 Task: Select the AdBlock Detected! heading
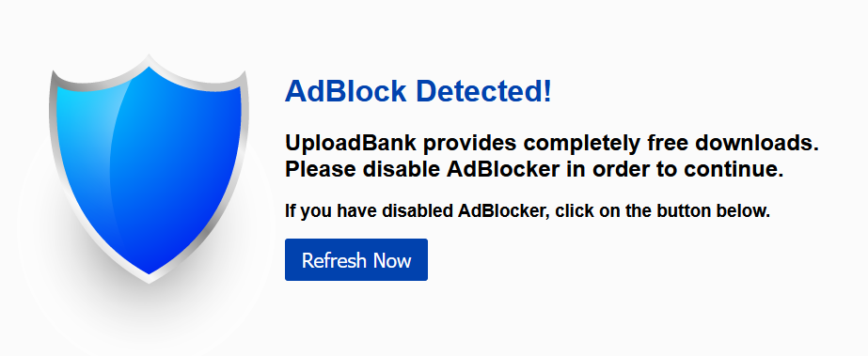tap(418, 91)
